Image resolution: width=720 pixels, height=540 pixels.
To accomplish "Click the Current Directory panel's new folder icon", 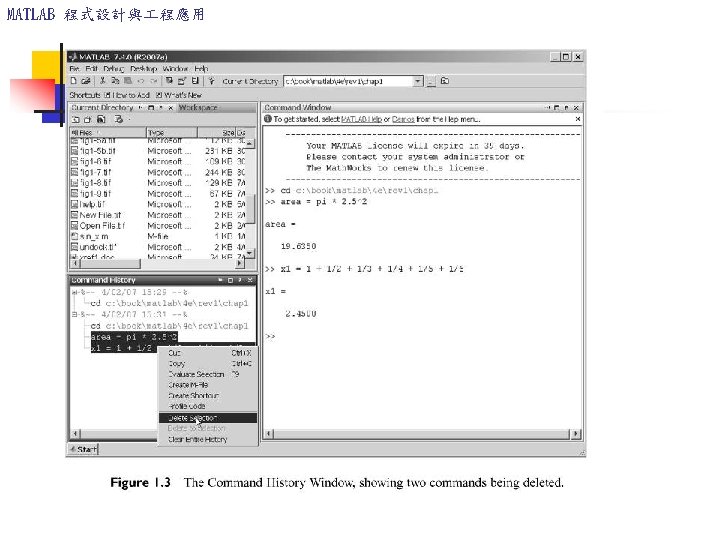I will click(x=87, y=119).
